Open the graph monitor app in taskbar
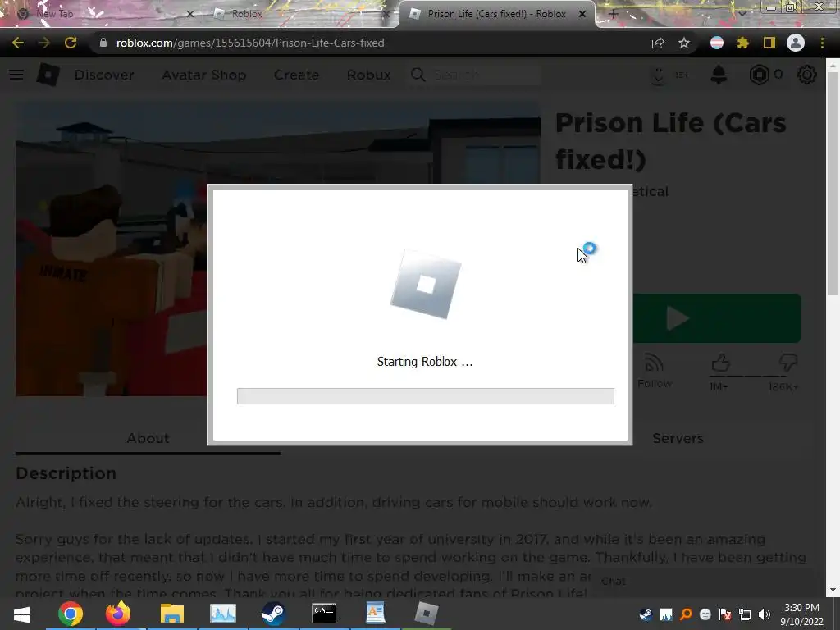 (223, 614)
